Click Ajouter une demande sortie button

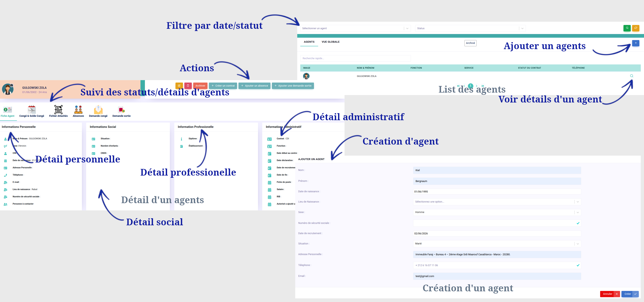[x=293, y=86]
